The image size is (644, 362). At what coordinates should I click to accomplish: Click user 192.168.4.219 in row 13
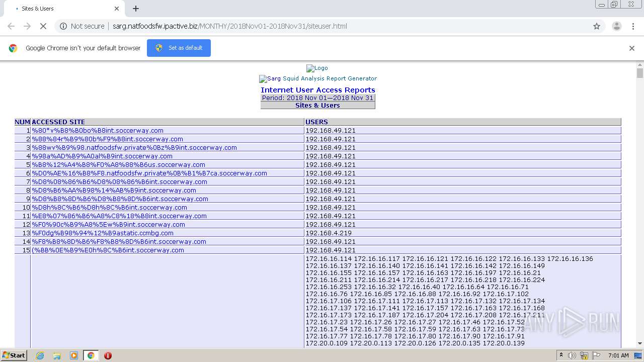(x=329, y=233)
